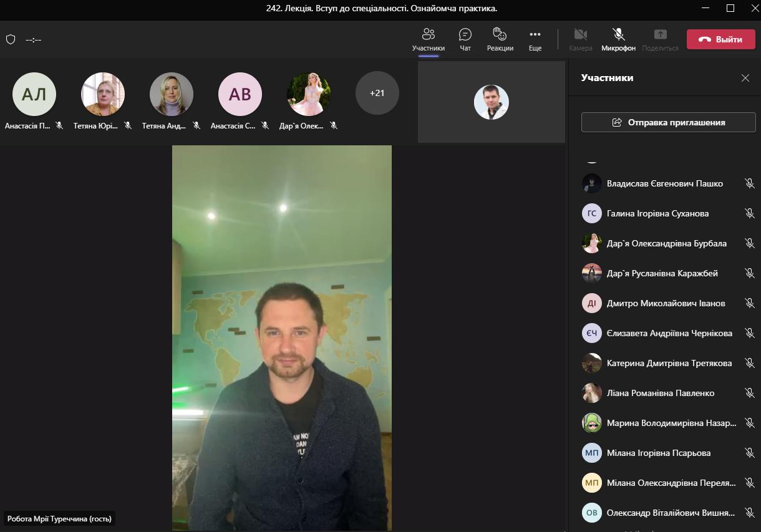Click the self-view video thumbnail
Screen dimensions: 761x532
point(491,102)
